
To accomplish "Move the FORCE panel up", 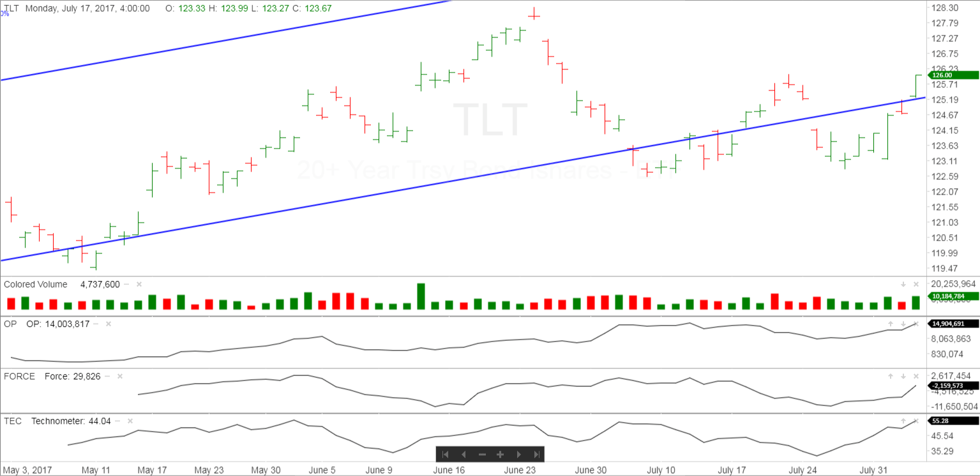I will click(891, 376).
